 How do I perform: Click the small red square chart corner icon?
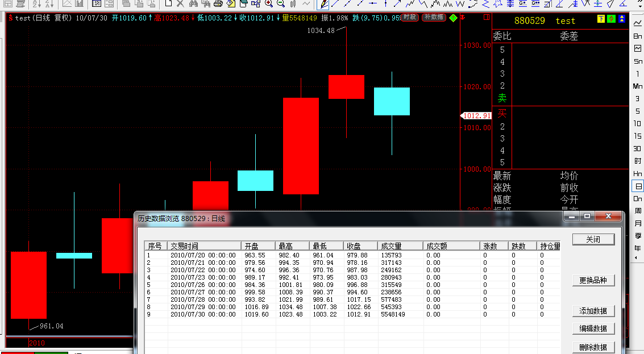tap(487, 17)
